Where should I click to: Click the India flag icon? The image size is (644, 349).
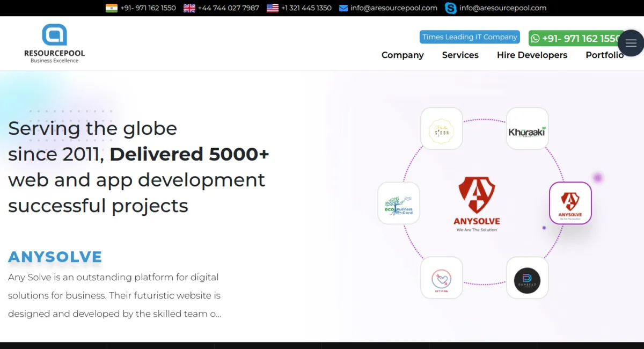click(112, 8)
